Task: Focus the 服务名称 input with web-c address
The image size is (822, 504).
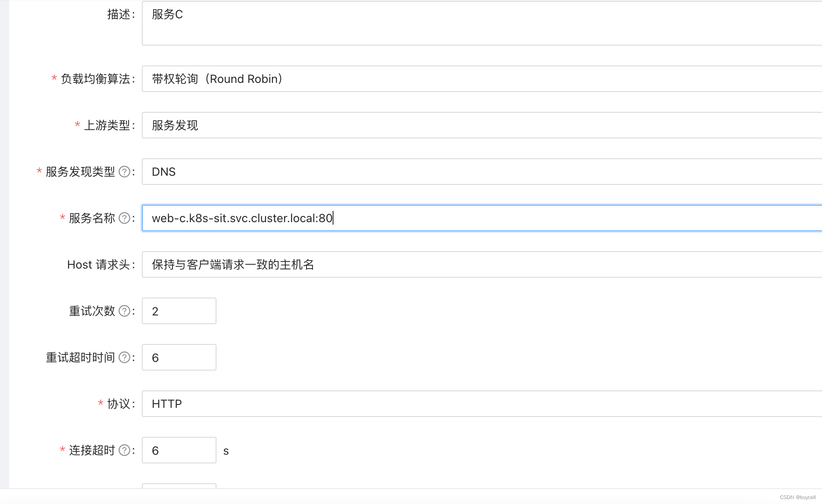Action: click(x=373, y=218)
